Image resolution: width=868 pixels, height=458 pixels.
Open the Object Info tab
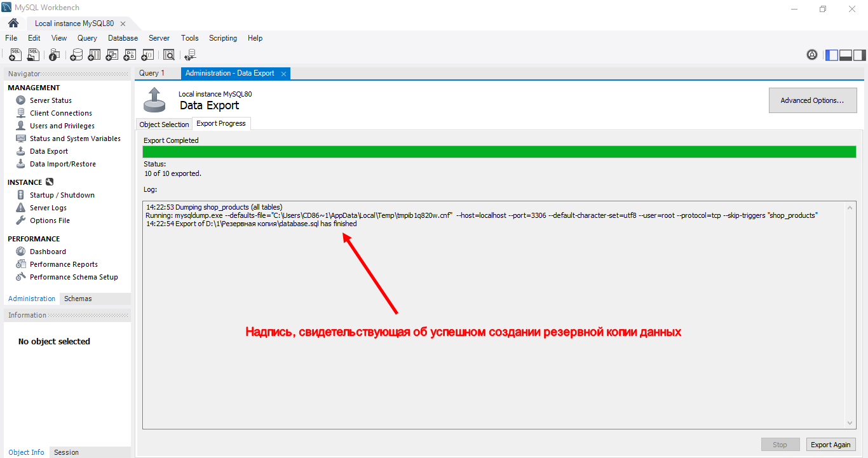27,452
